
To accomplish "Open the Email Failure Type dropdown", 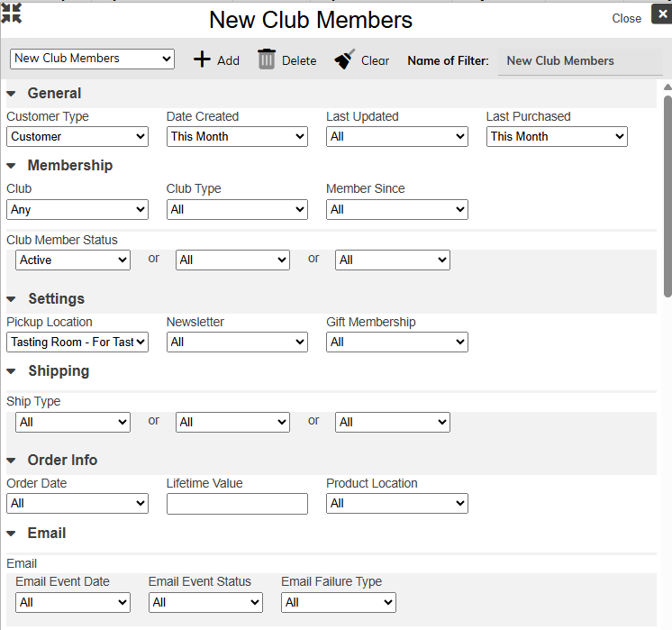I will click(339, 602).
